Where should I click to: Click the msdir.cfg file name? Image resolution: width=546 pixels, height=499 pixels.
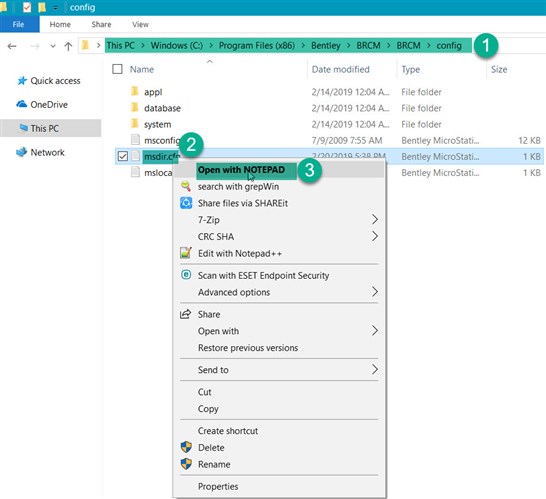pos(161,157)
